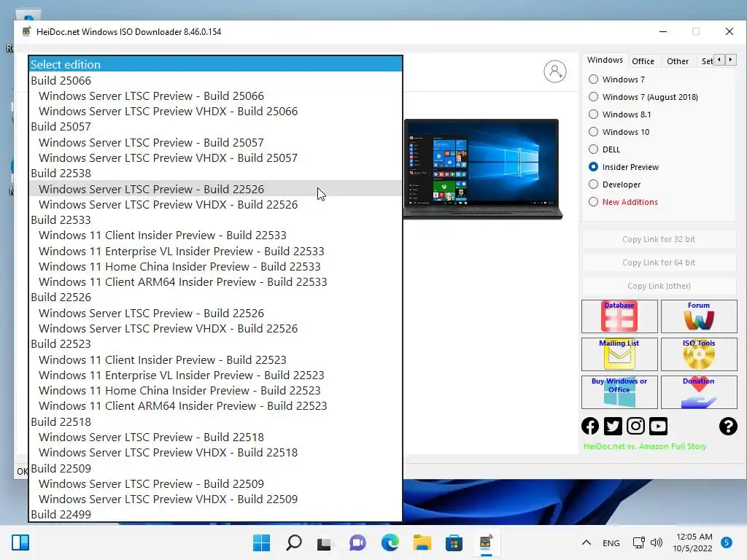Open the Facebook icon
The height and width of the screenshot is (560, 747).
[590, 426]
